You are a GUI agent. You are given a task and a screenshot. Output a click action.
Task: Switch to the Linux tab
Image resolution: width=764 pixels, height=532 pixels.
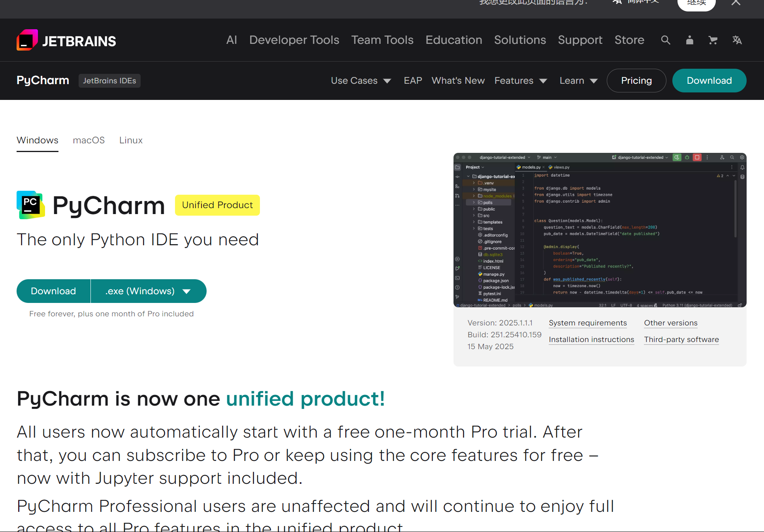coord(131,140)
